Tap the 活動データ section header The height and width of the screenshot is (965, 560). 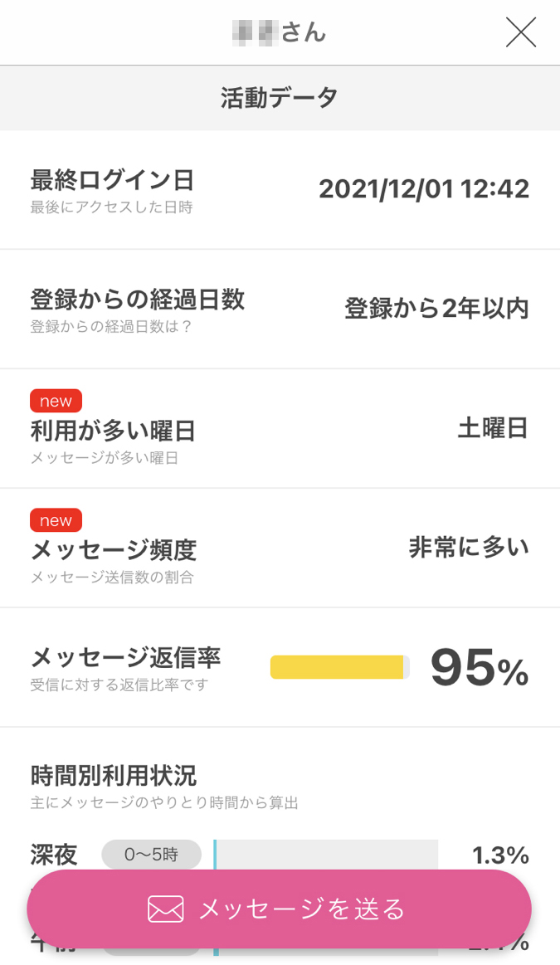(280, 98)
